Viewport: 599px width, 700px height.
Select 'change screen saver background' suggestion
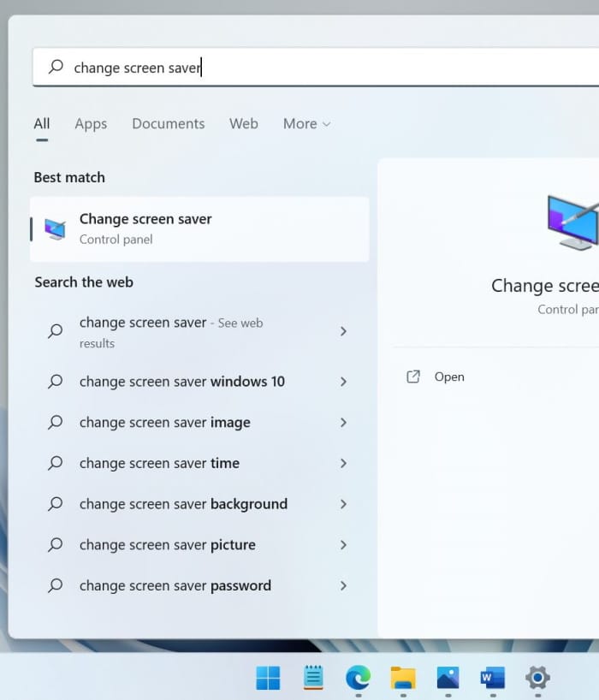(199, 504)
